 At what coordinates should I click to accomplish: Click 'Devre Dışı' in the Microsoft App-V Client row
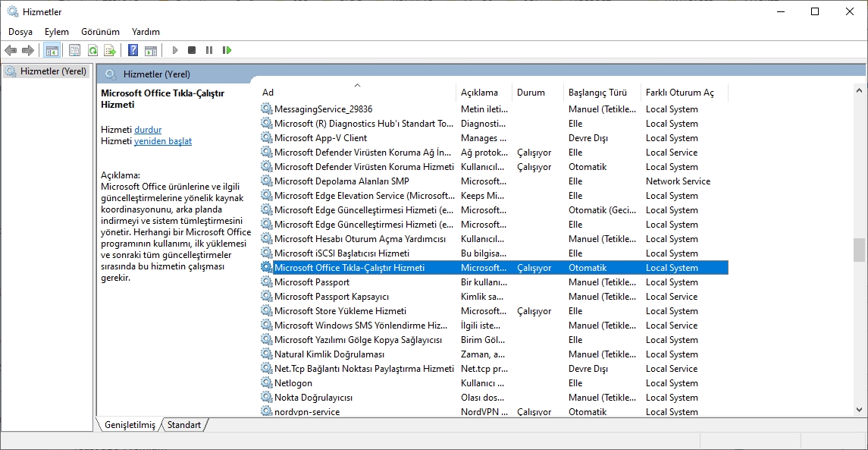pos(588,138)
